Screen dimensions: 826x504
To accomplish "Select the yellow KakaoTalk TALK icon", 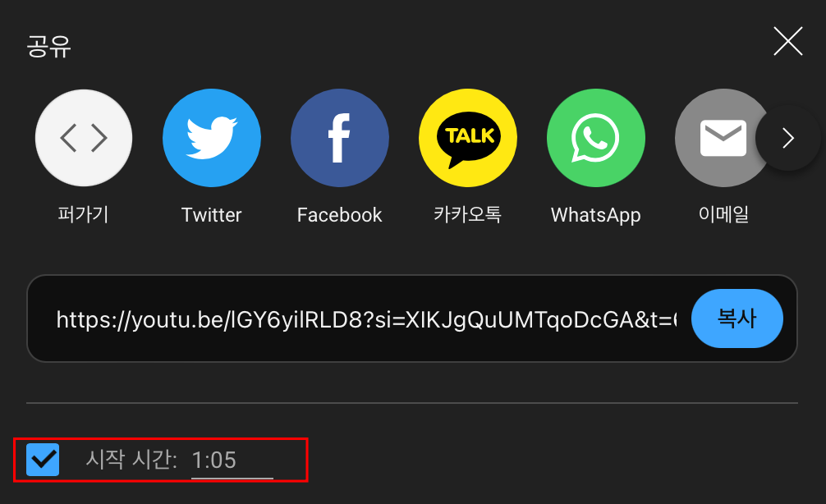I will (x=468, y=138).
